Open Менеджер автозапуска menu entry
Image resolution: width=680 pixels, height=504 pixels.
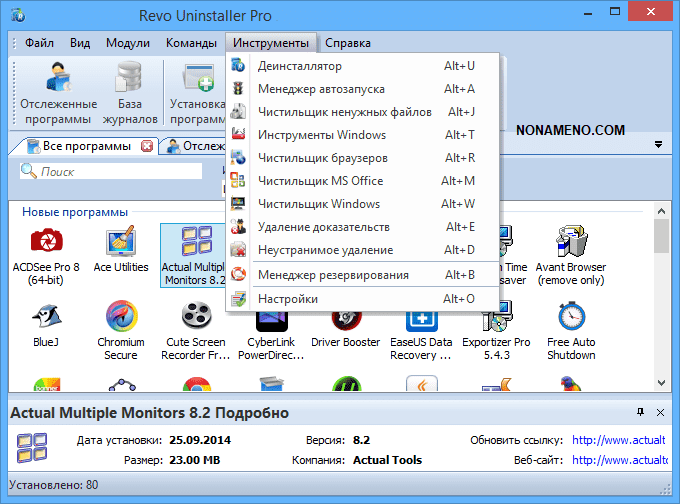coord(321,89)
